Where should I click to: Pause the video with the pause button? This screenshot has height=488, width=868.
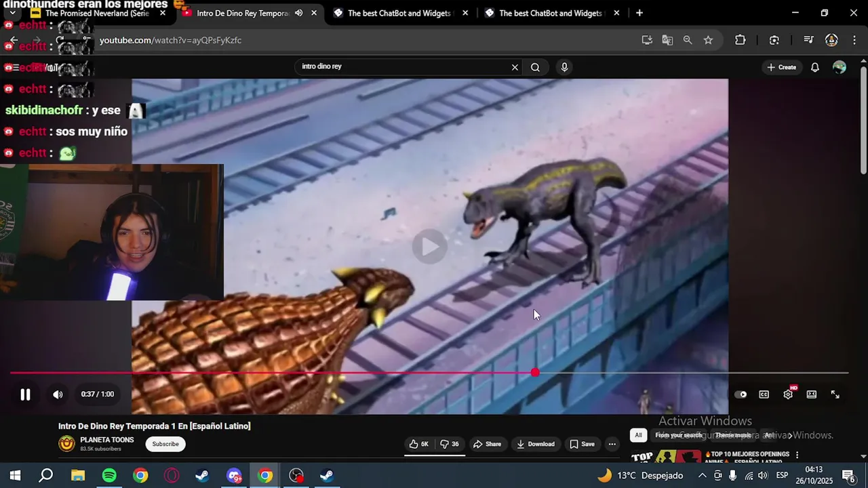(x=25, y=394)
